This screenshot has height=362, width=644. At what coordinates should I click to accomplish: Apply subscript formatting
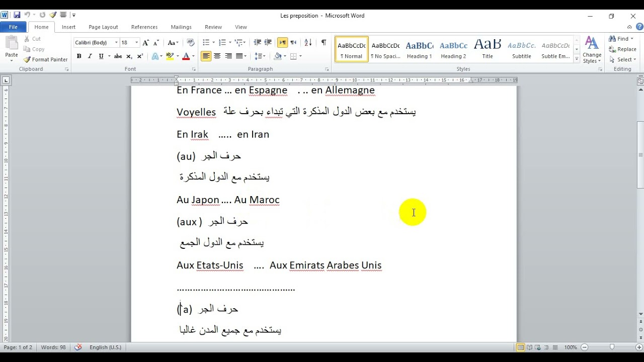point(129,56)
